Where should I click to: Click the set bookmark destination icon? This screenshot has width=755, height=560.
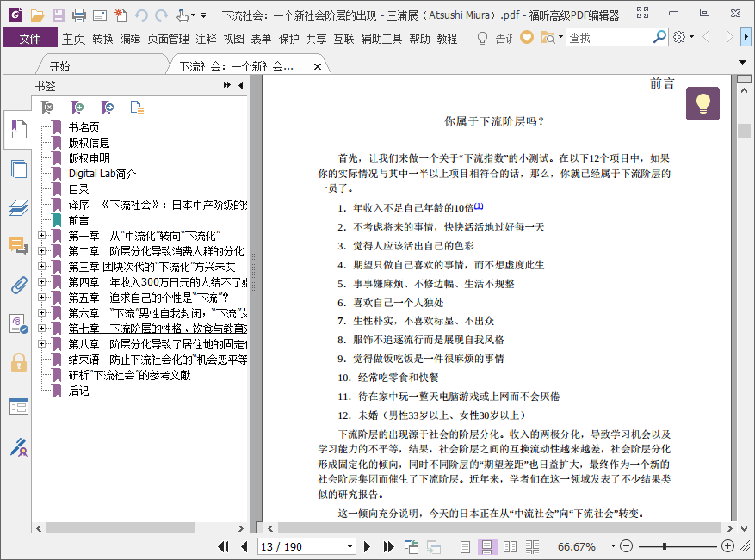tap(108, 108)
